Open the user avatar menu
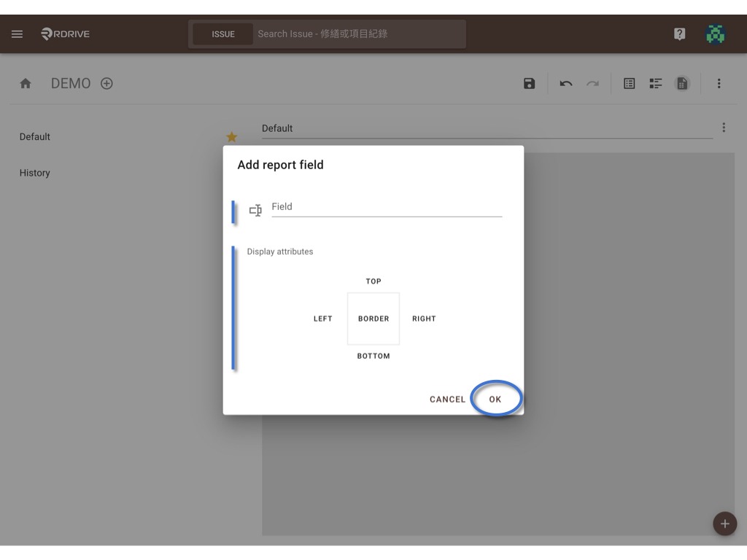 pyautogui.click(x=715, y=34)
